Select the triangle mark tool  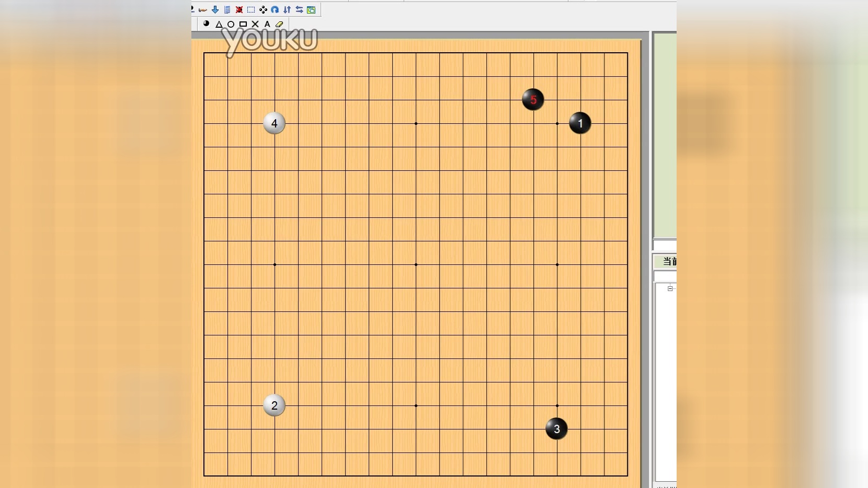click(x=219, y=24)
